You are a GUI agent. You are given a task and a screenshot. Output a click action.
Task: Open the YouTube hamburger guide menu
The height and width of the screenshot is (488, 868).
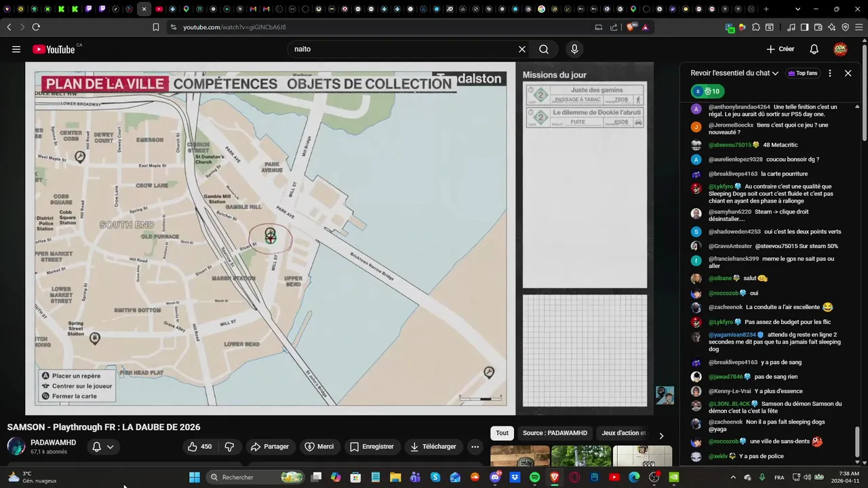(16, 49)
